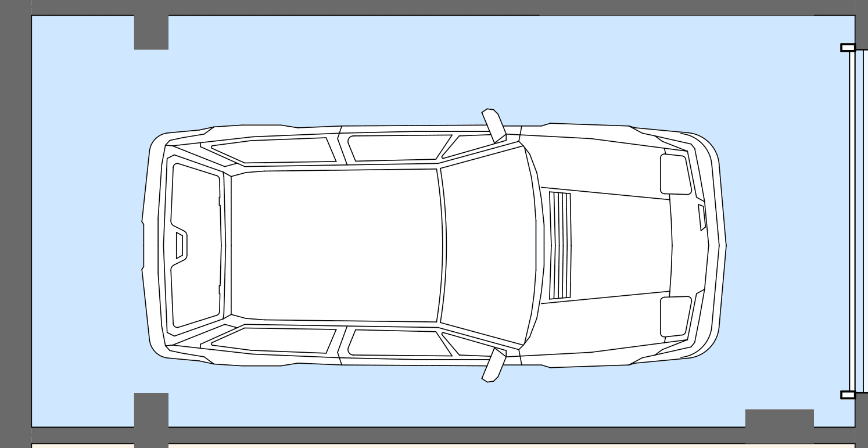The width and height of the screenshot is (868, 448).
Task: Click the side mirror on car's lower side
Action: (494, 365)
